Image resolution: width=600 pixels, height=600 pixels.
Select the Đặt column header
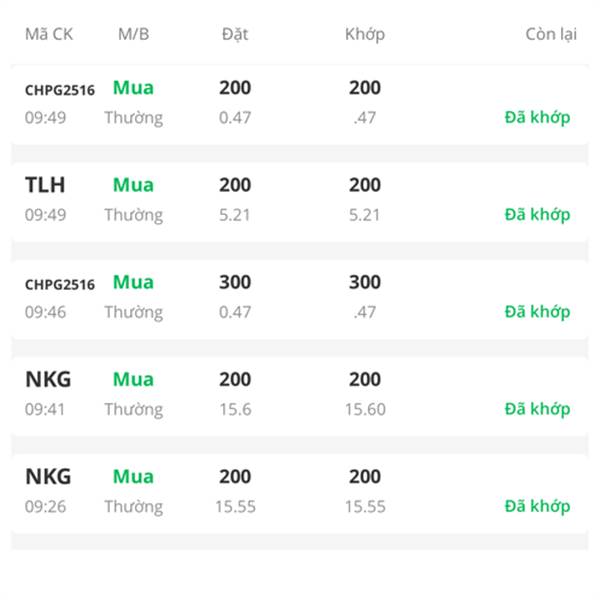click(235, 34)
